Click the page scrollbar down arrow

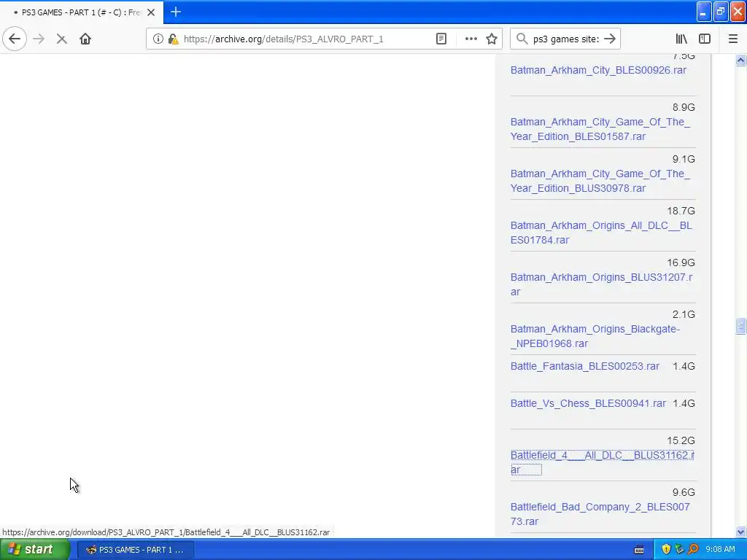(x=740, y=532)
